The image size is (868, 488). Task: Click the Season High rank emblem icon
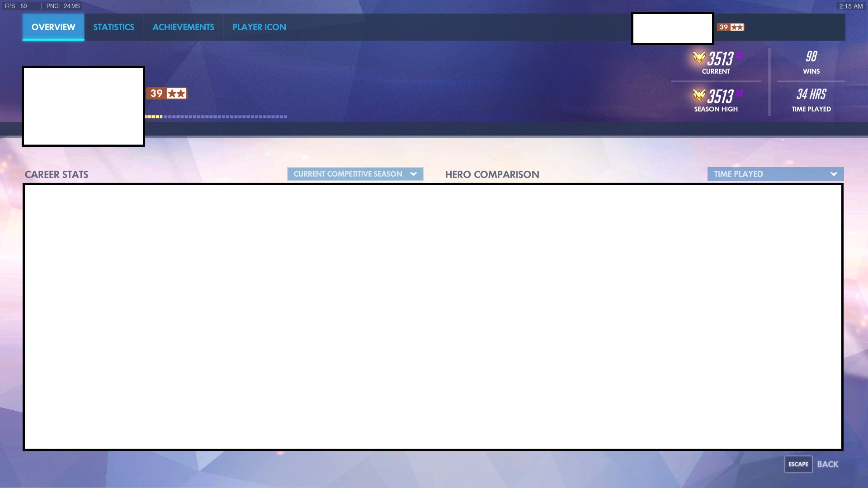[x=699, y=95]
